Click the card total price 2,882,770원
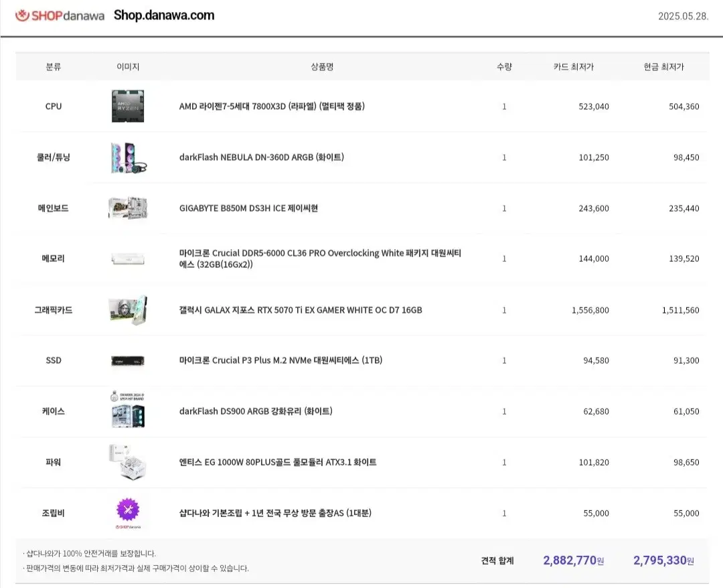 (574, 560)
